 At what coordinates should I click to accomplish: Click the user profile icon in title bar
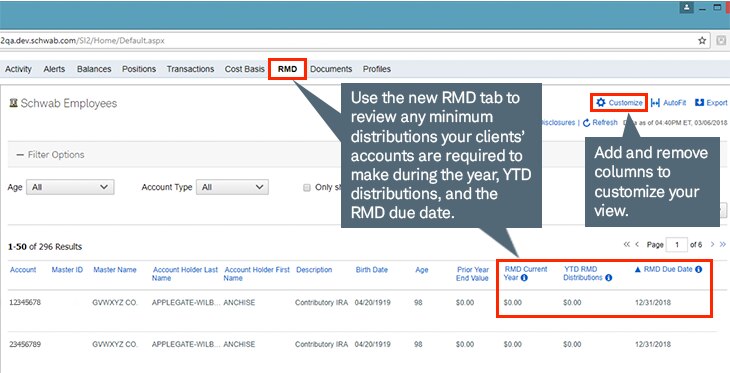point(687,7)
